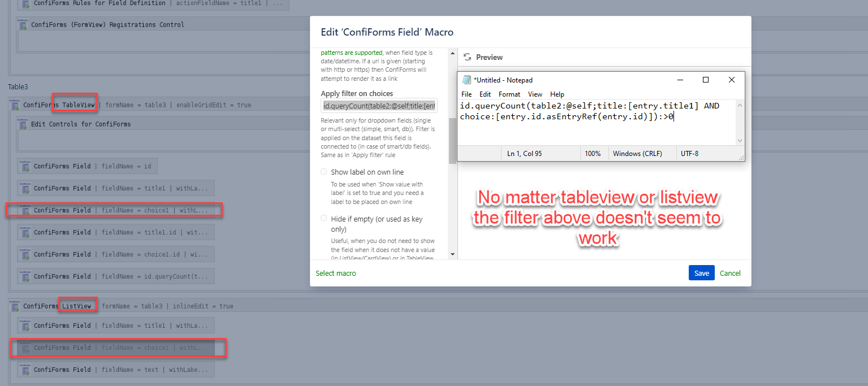Enable the 'Hide if empty' checkbox
Screen dimensions: 868x386
point(323,218)
